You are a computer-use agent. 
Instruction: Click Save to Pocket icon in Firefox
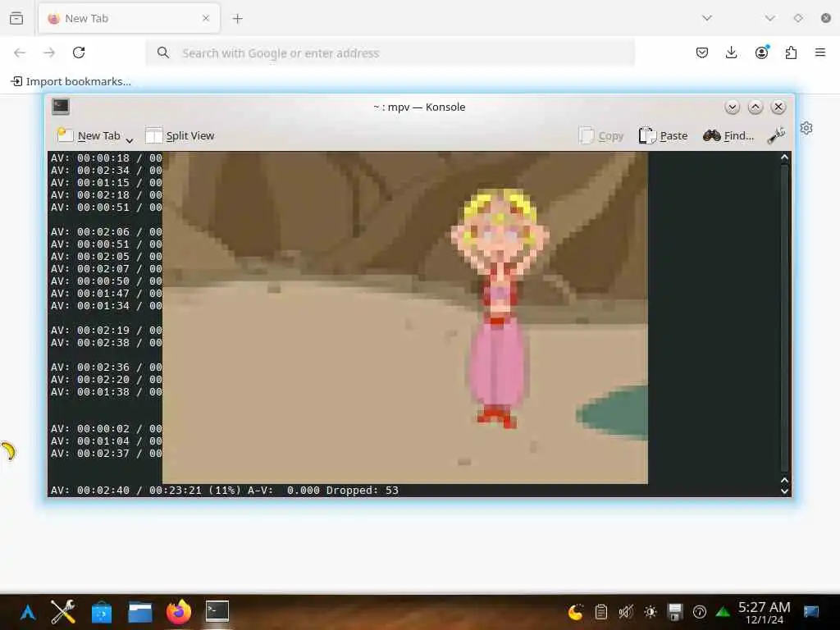[x=702, y=52]
